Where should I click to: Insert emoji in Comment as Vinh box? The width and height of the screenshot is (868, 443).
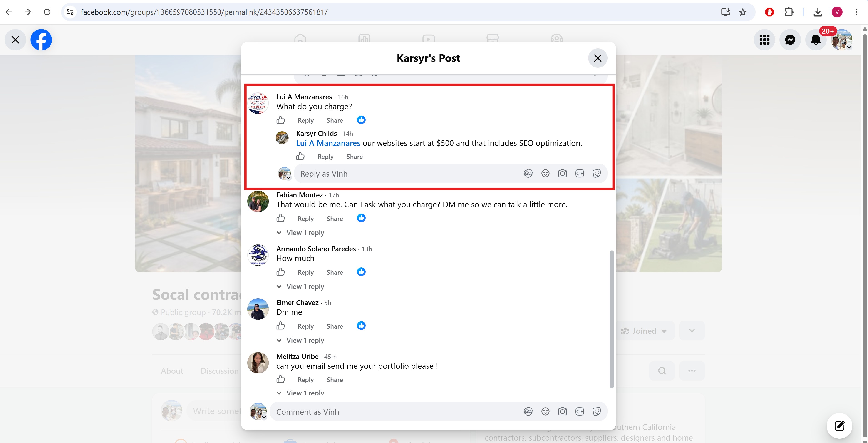click(x=545, y=411)
